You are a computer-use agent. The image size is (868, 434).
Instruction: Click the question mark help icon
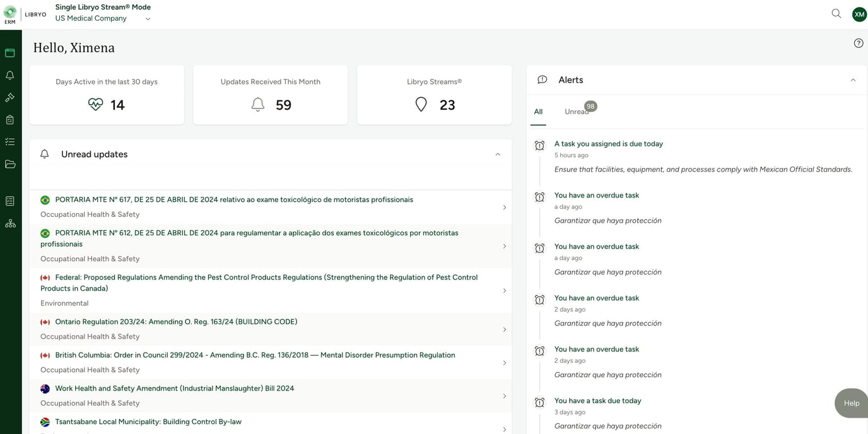pyautogui.click(x=858, y=43)
